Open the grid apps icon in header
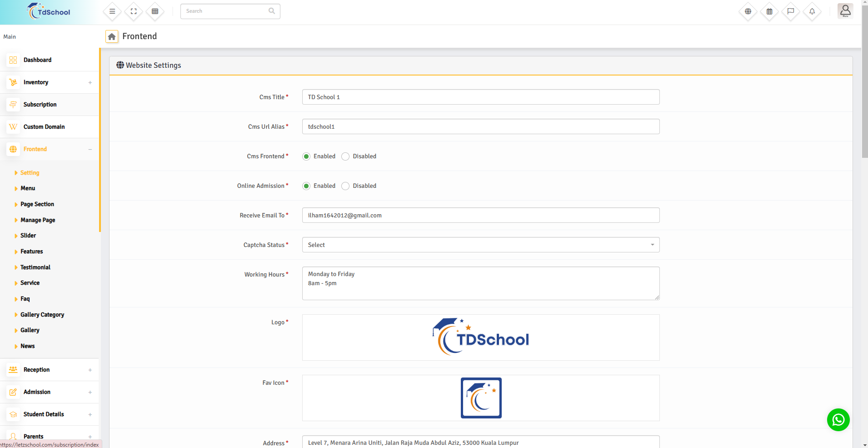This screenshot has height=448, width=868. 155,11
